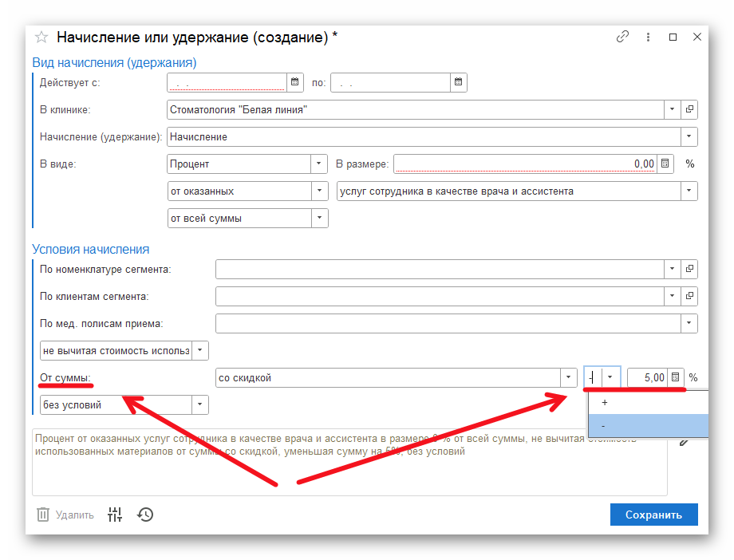Click the 'Удалить' button
Screen dimensions: 734x560
65,515
